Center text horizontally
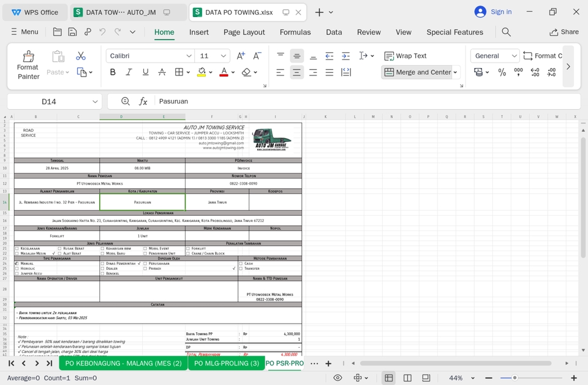Screen dimensions: 588x385 296,72
